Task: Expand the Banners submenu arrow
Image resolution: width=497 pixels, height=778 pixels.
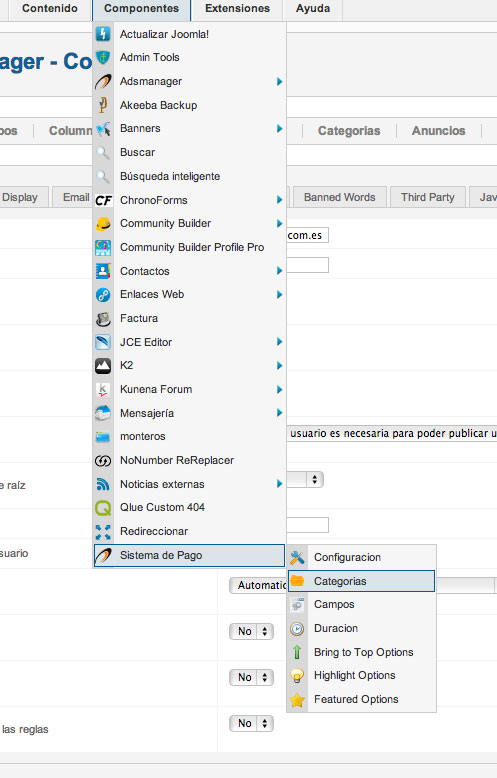Action: [x=279, y=129]
